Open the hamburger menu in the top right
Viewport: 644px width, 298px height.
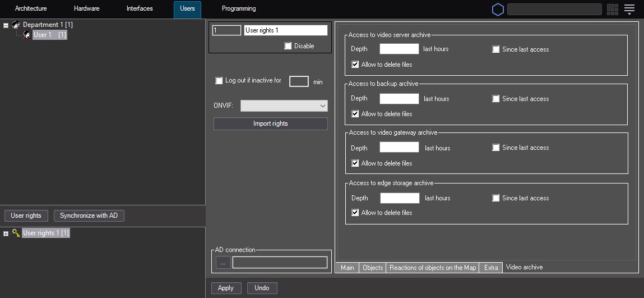pyautogui.click(x=629, y=10)
